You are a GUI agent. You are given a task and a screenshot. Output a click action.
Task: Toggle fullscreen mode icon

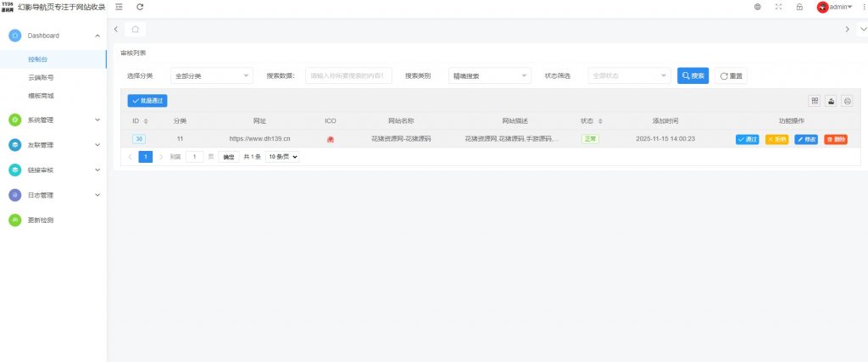[x=778, y=7]
